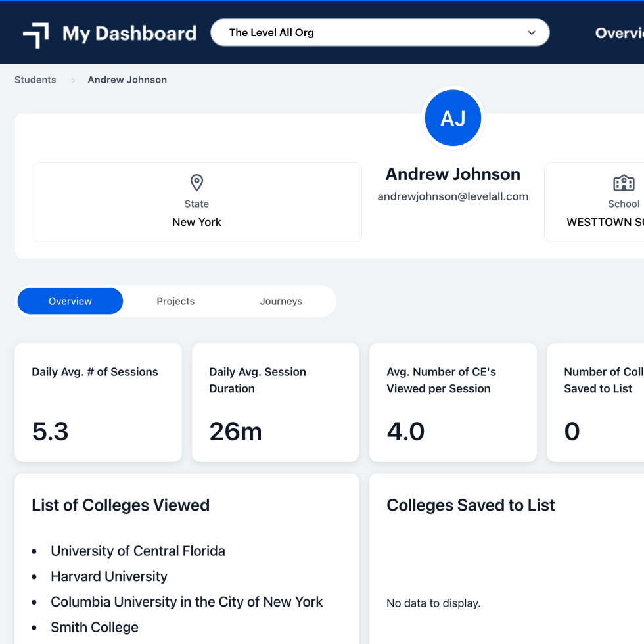Viewport: 644px width, 644px height.
Task: Click University of Central Florida list item
Action: pos(138,551)
